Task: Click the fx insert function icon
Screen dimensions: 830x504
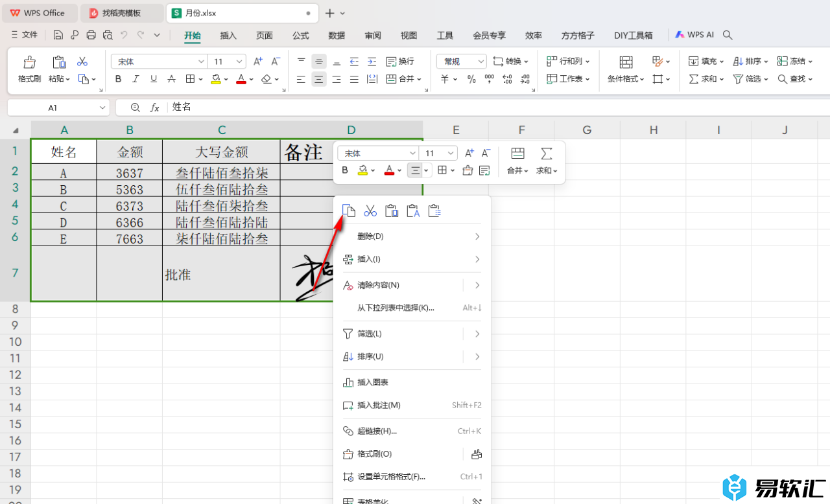Action: [155, 108]
